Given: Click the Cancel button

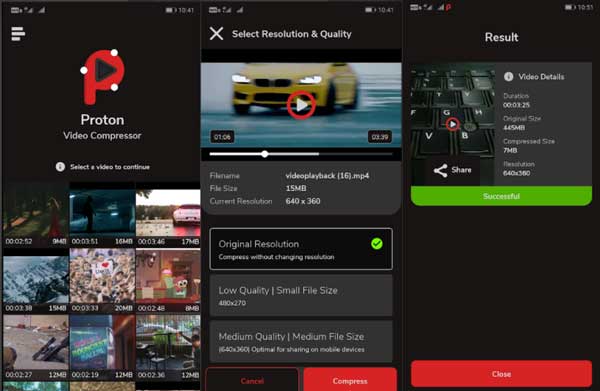Looking at the screenshot, I should tap(252, 380).
